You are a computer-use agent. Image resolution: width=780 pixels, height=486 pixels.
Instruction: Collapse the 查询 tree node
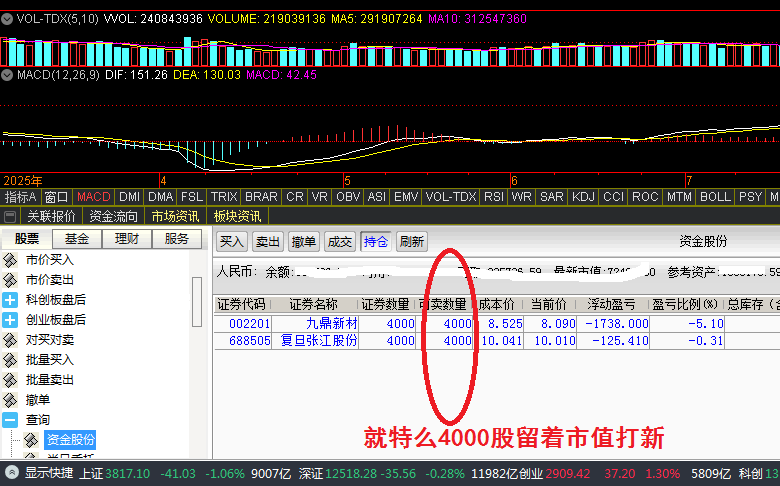[x=10, y=420]
